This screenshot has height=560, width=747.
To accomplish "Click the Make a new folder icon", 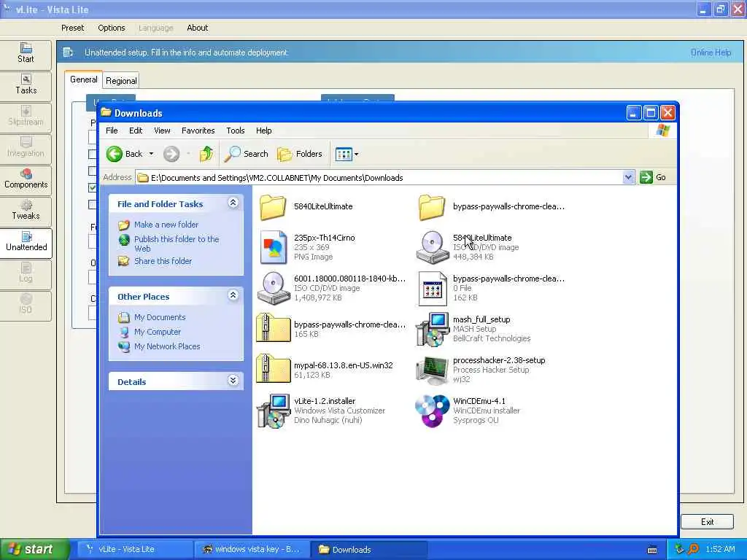I will 124,225.
